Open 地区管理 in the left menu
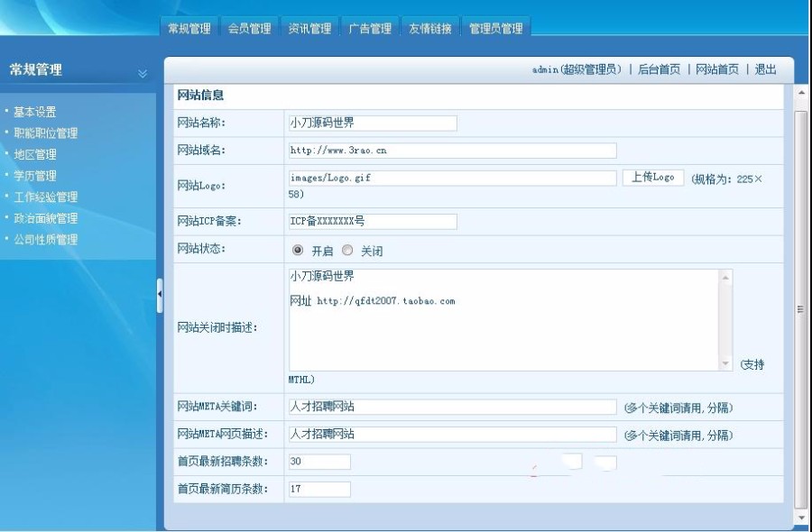 (34, 153)
